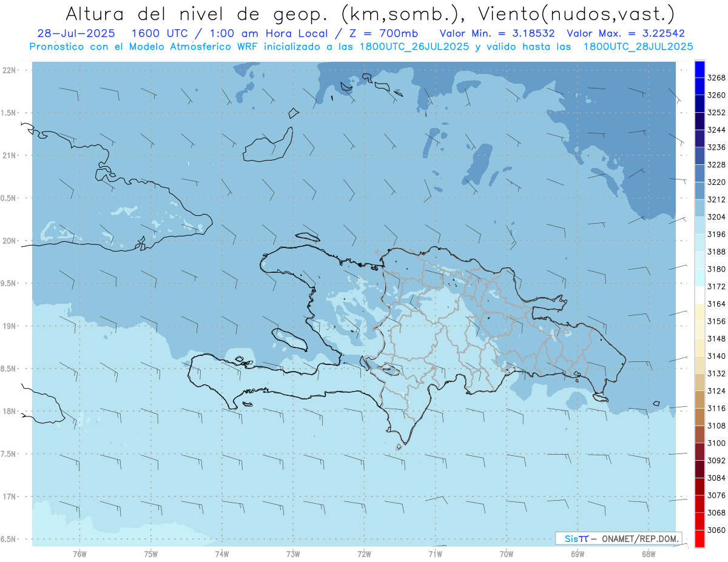
Task: Click the legend value 3124
Action: (x=716, y=391)
